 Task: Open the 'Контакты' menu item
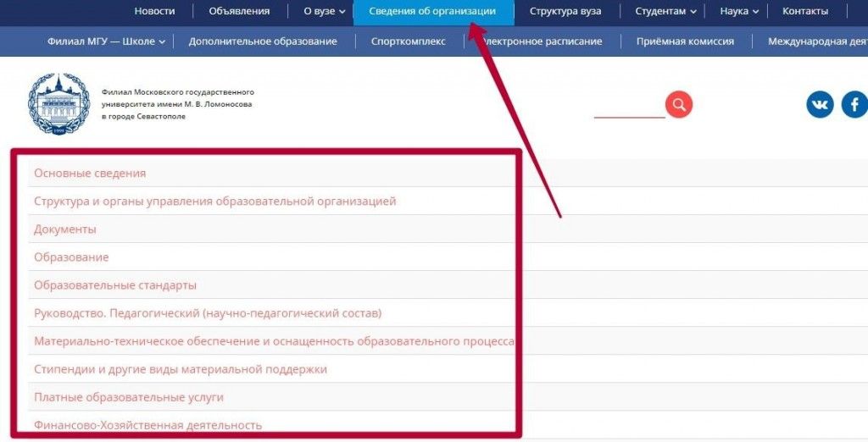804,12
